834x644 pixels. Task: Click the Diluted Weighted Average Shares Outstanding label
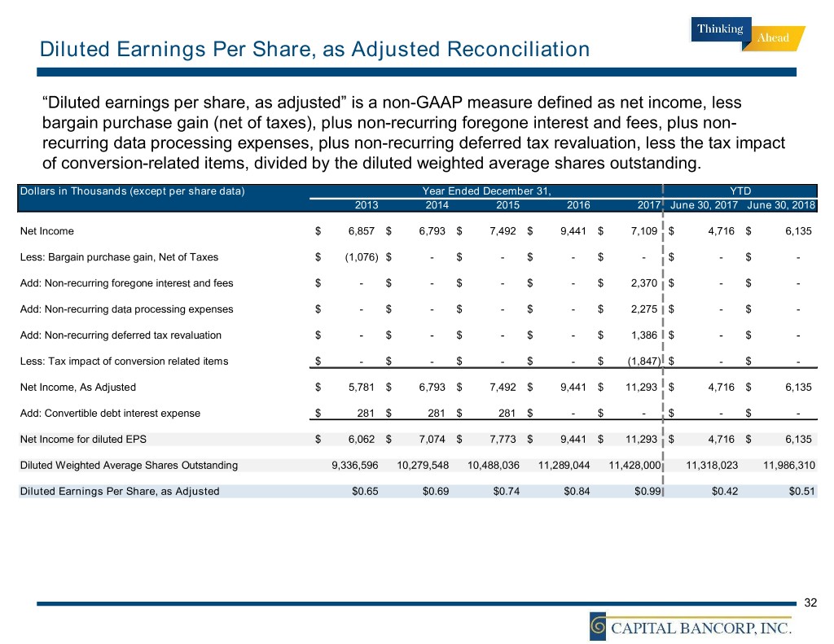pos(129,466)
